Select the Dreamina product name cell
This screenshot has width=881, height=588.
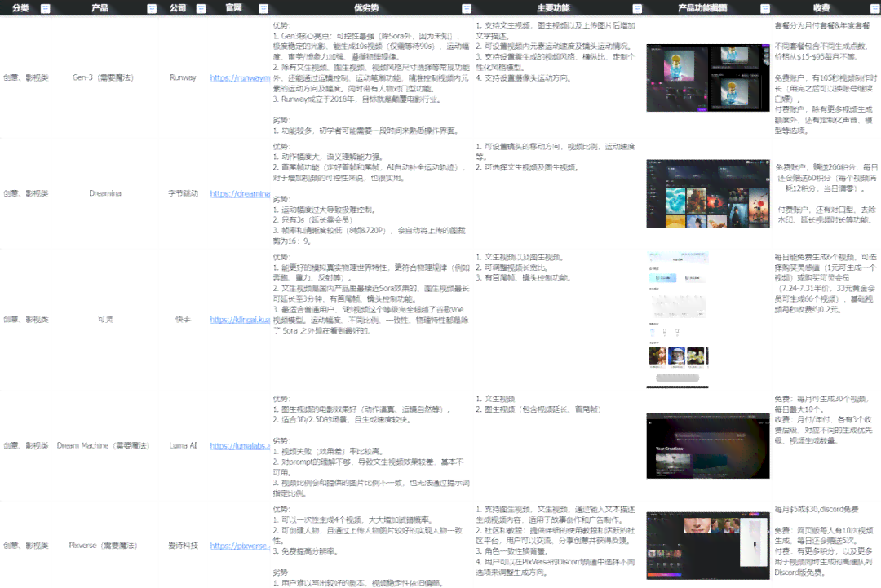click(105, 193)
